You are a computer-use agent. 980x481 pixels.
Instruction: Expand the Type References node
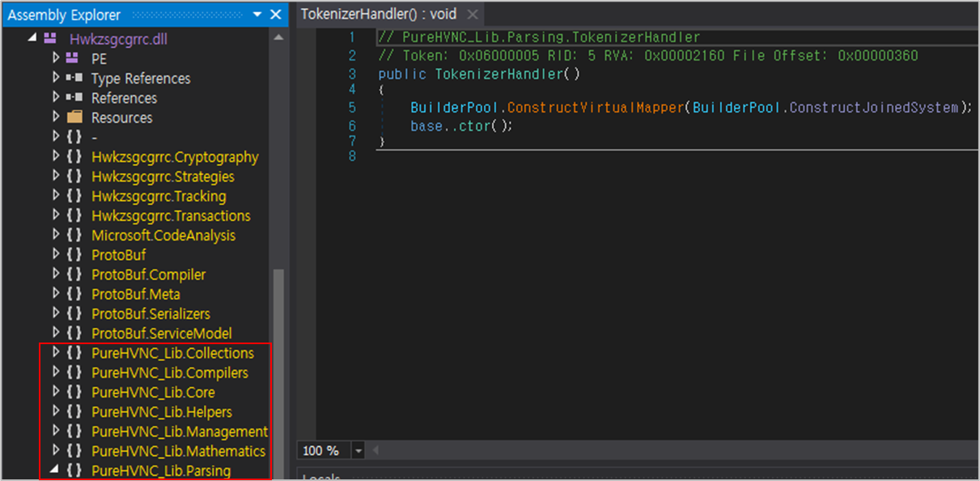56,78
